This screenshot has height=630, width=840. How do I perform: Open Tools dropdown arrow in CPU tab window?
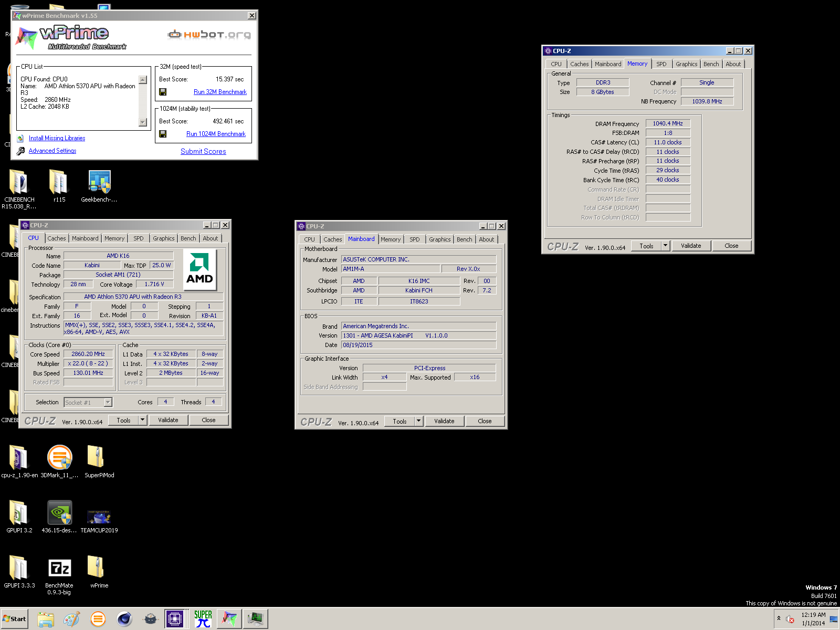(143, 420)
